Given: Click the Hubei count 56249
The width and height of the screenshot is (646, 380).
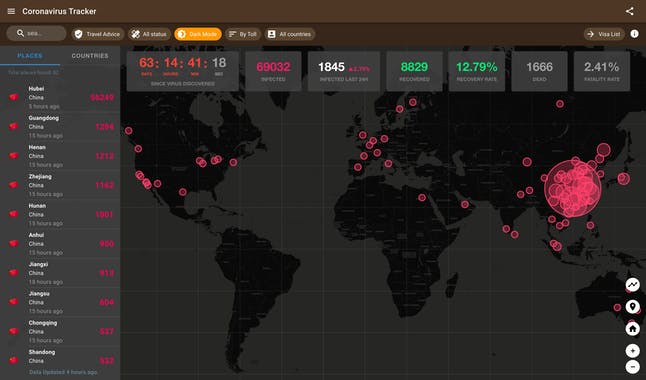Looking at the screenshot, I should pos(102,98).
